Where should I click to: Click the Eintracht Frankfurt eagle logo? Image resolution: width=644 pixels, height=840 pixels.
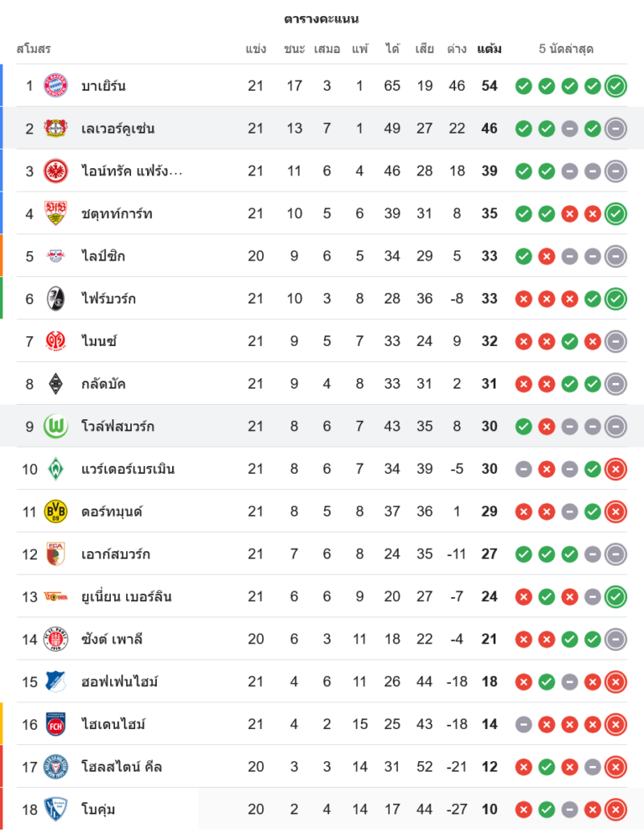[x=55, y=171]
